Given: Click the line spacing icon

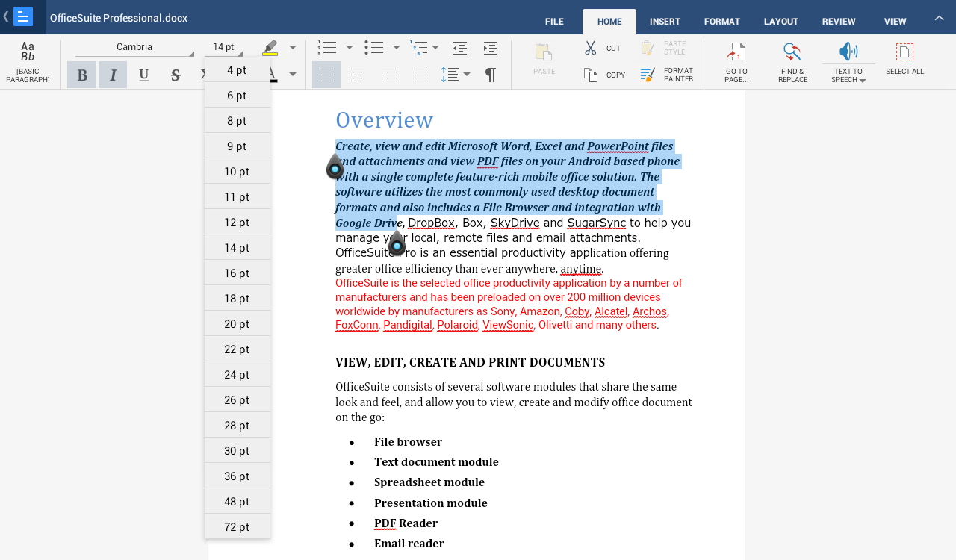Looking at the screenshot, I should coord(450,75).
